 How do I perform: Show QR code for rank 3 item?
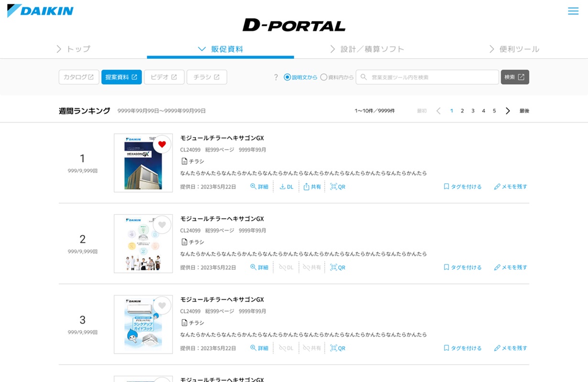[x=338, y=348]
